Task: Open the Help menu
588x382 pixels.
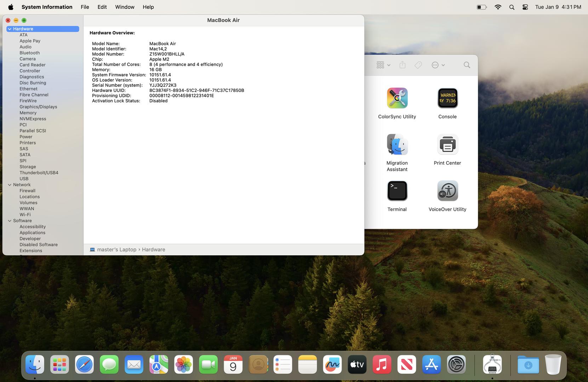Action: [148, 7]
